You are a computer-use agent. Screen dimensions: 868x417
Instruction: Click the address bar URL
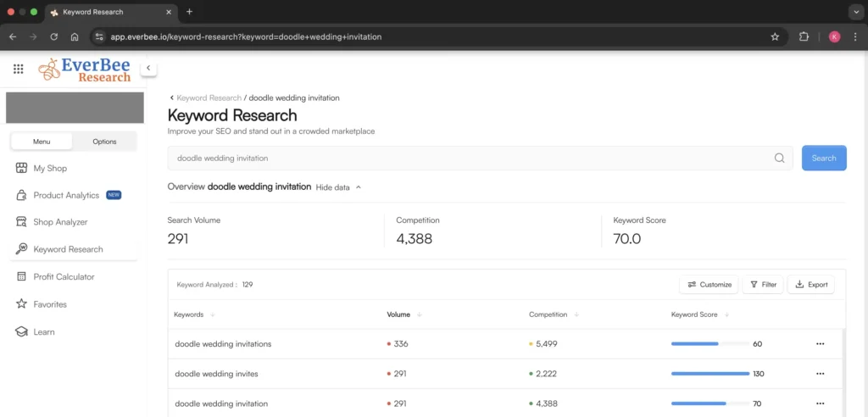tap(246, 37)
